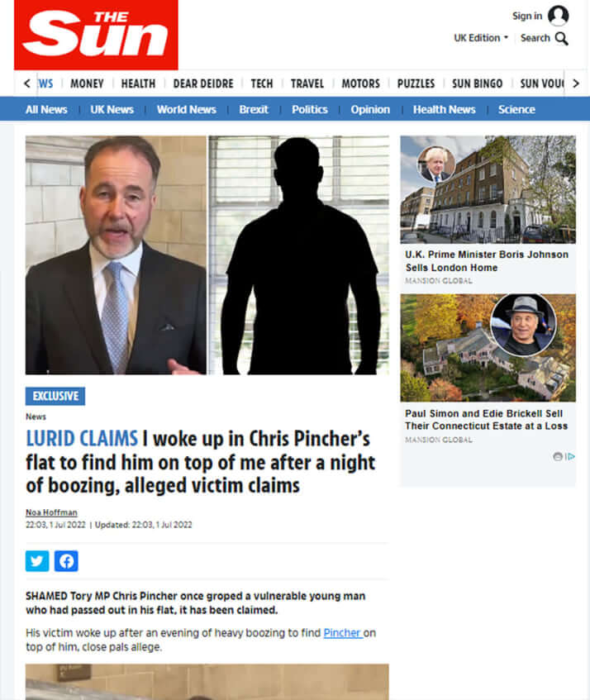The image size is (590, 700).
Task: Click the Search magnifier icon
Action: click(561, 39)
